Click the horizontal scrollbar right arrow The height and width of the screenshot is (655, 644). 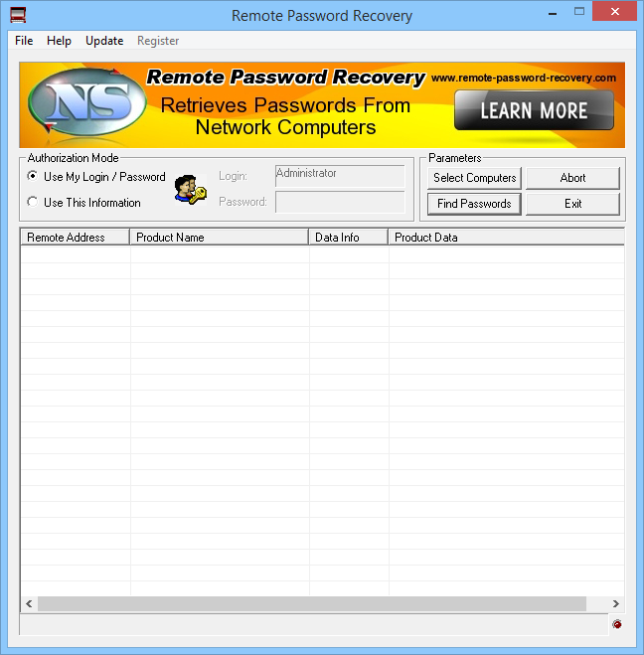[x=616, y=603]
